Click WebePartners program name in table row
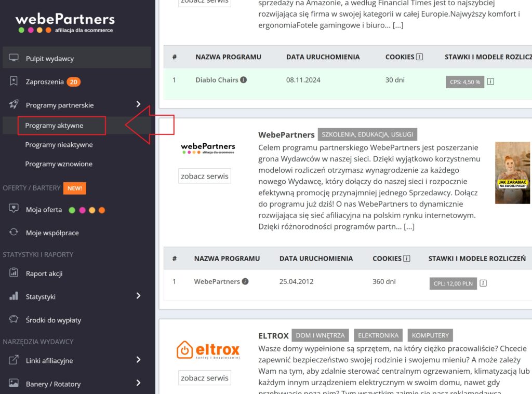Viewport: 532px width, 394px height. 217,281
